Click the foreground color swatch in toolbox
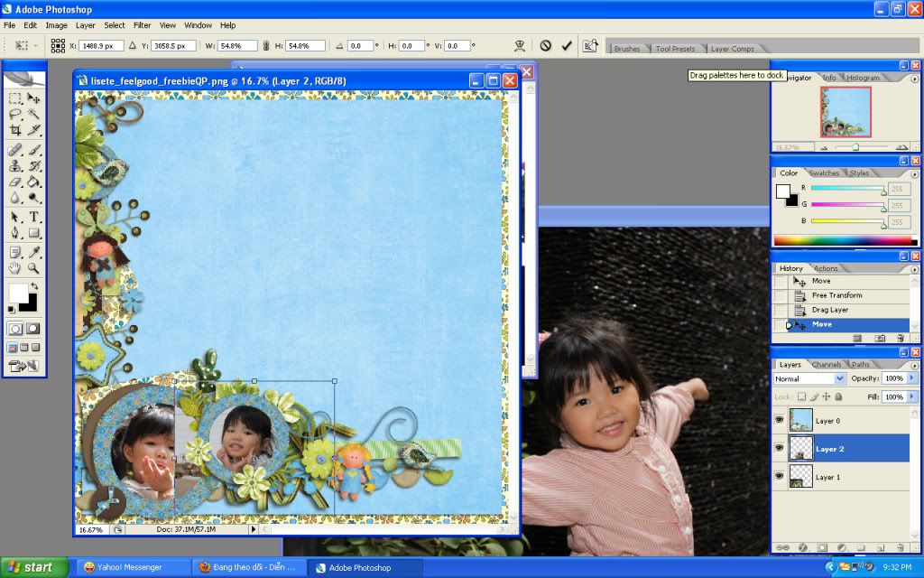The width and height of the screenshot is (924, 578). click(x=19, y=293)
